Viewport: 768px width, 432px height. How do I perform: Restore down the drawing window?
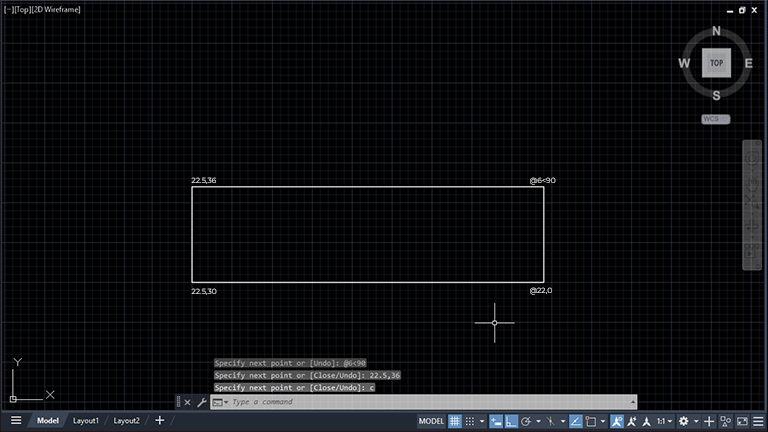coord(742,10)
